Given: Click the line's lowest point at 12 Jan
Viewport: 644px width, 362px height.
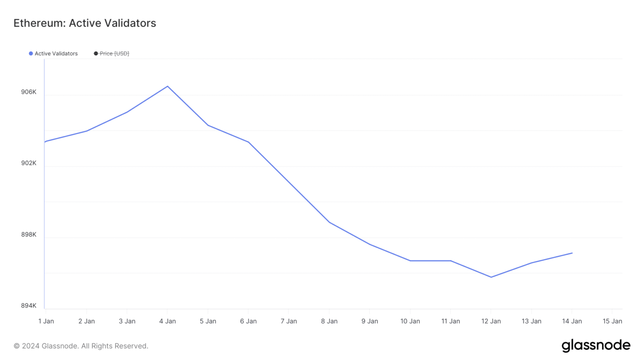Looking at the screenshot, I should tap(491, 277).
